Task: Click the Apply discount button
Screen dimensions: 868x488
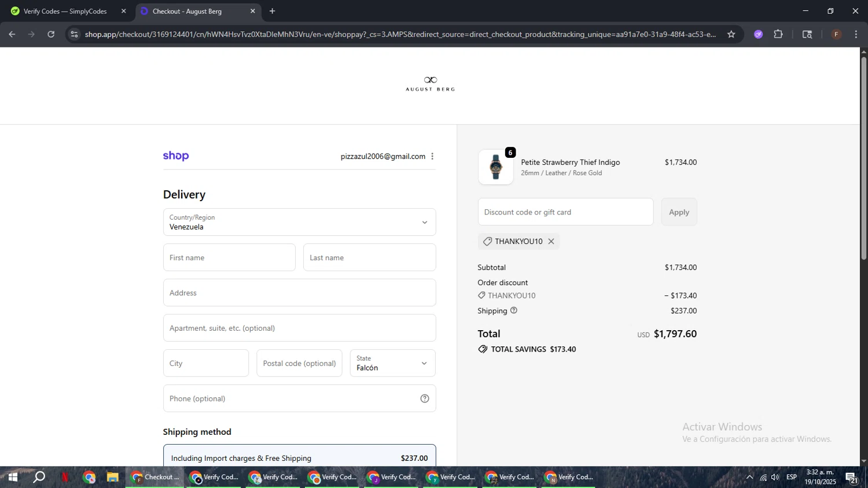Action: point(679,212)
